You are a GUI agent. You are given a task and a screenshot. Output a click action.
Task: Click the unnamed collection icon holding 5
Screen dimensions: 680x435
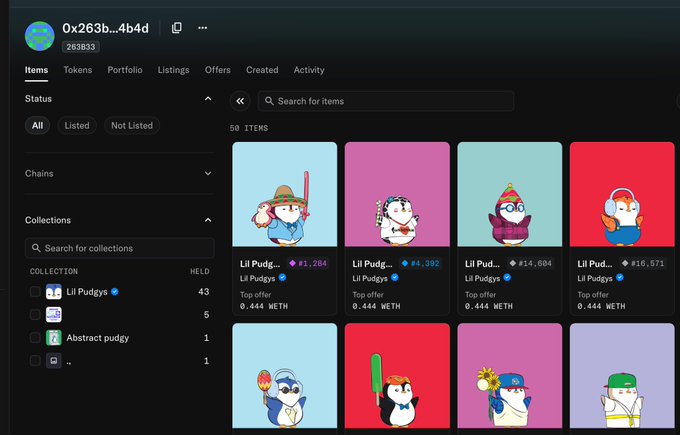point(54,314)
